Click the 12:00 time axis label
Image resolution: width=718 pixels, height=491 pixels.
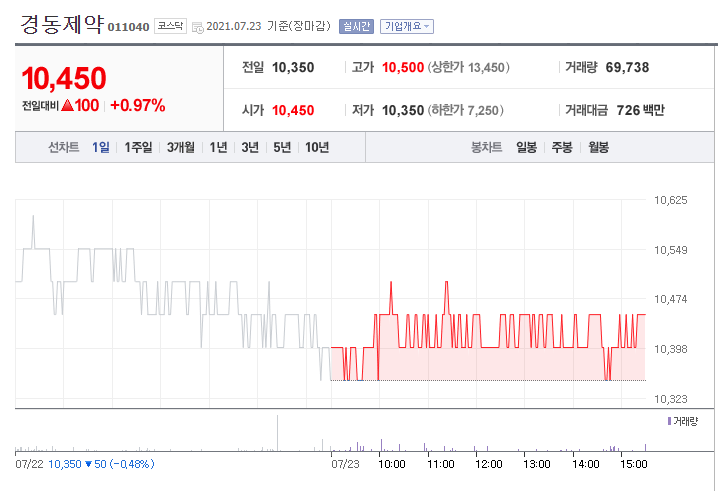coord(489,464)
